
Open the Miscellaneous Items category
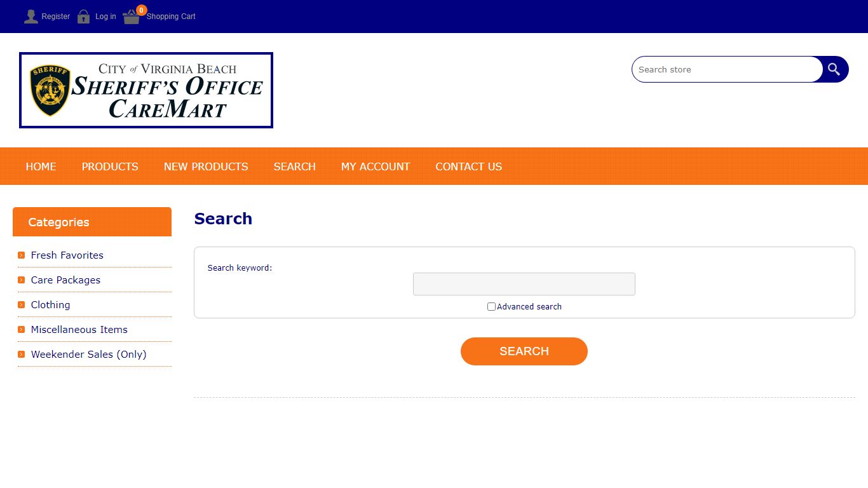point(79,330)
